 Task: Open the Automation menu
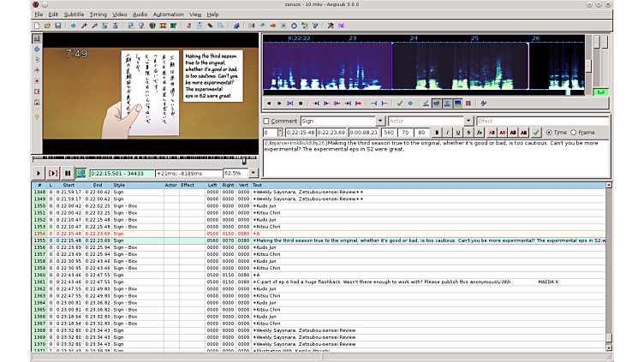[x=168, y=15]
